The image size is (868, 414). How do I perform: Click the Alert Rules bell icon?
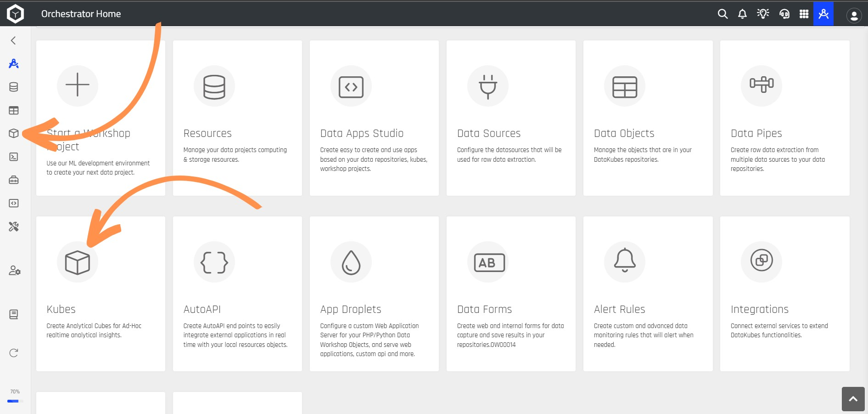tap(625, 261)
